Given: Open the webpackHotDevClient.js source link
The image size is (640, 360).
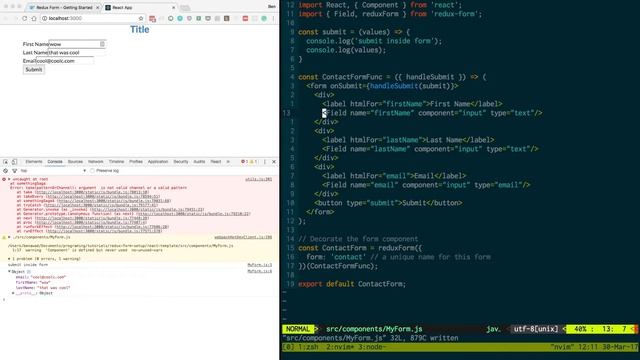Looking at the screenshot, I should 243,237.
